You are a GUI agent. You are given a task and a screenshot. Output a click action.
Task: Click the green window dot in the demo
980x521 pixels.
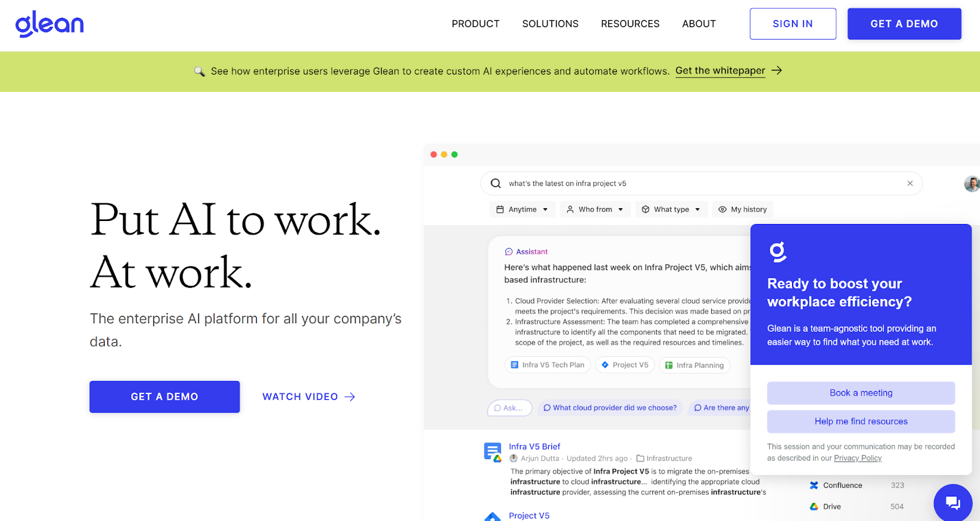tap(454, 154)
